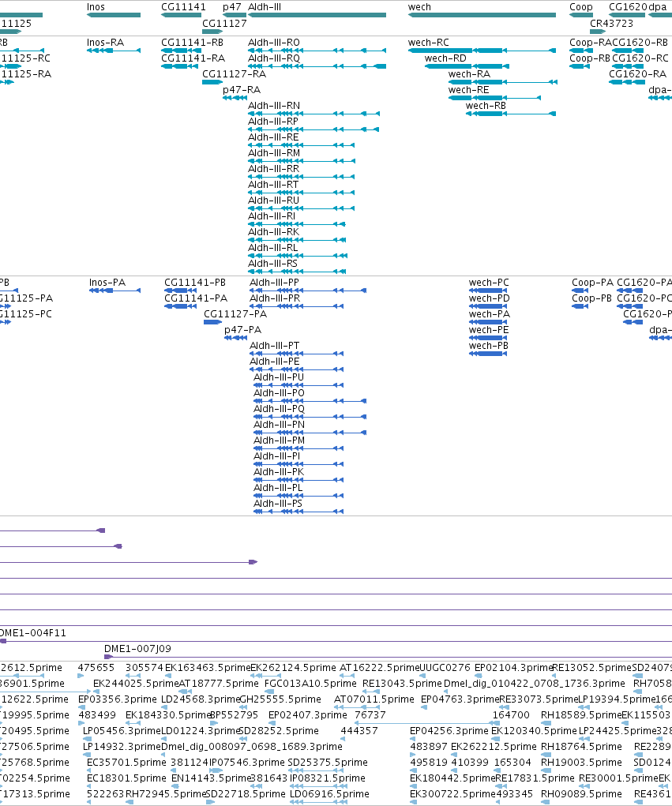The width and height of the screenshot is (672, 806).
Task: Select polypeptide wech-PC
Action: coord(489,283)
